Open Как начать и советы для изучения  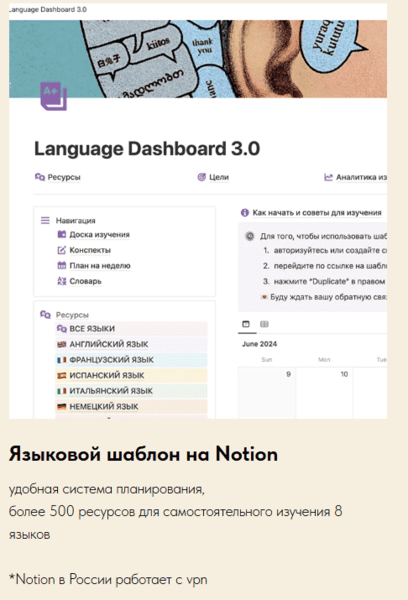[317, 213]
